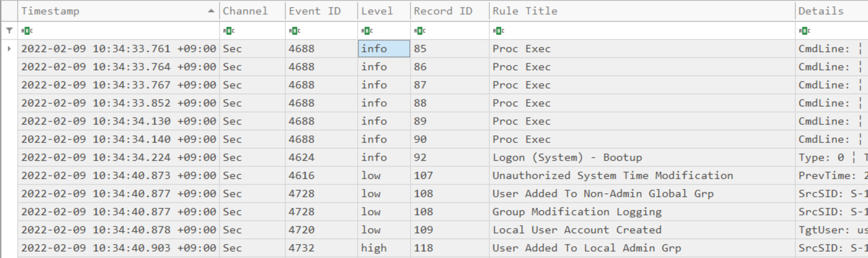This screenshot has width=868, height=258.
Task: Click the funnel icon in the filter row
Action: [9, 30]
